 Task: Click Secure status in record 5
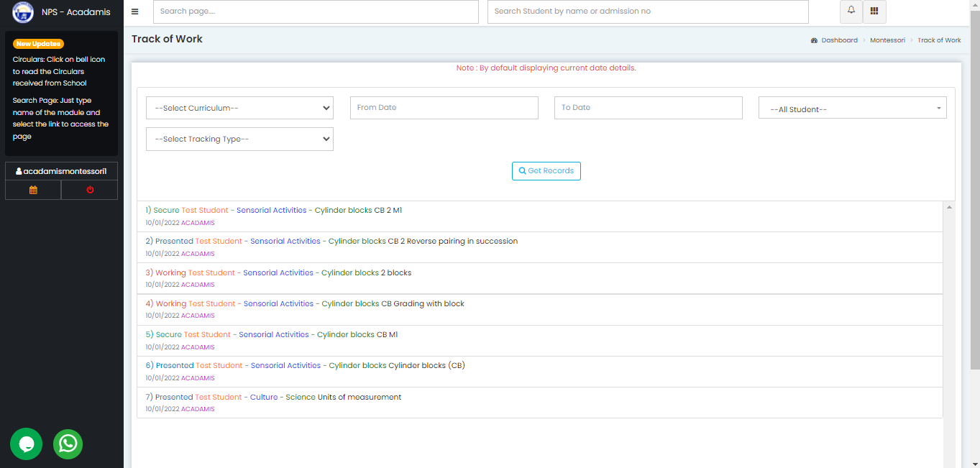[169, 334]
